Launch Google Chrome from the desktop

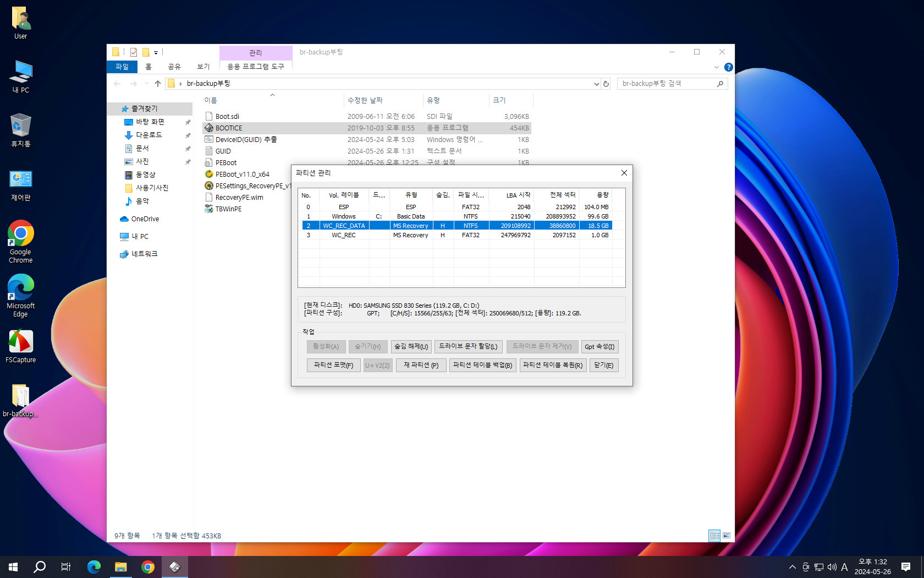pos(21,242)
